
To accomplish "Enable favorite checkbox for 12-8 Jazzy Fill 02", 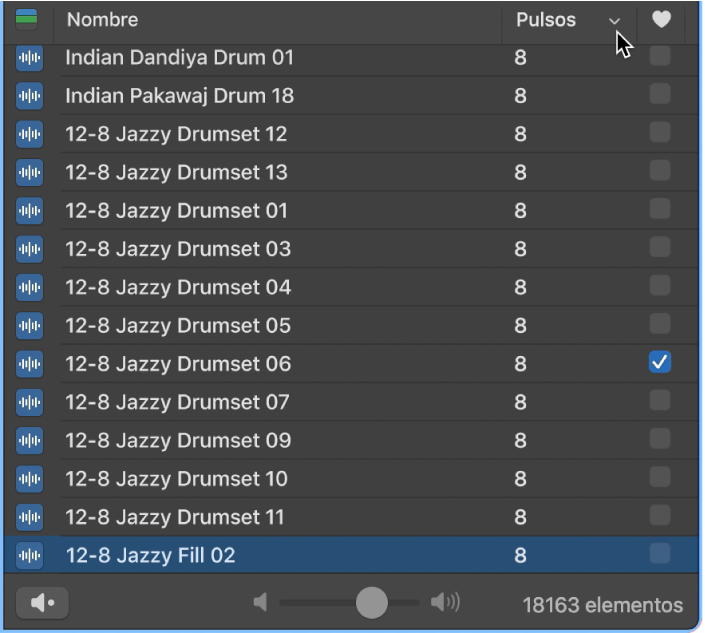I will tap(660, 554).
